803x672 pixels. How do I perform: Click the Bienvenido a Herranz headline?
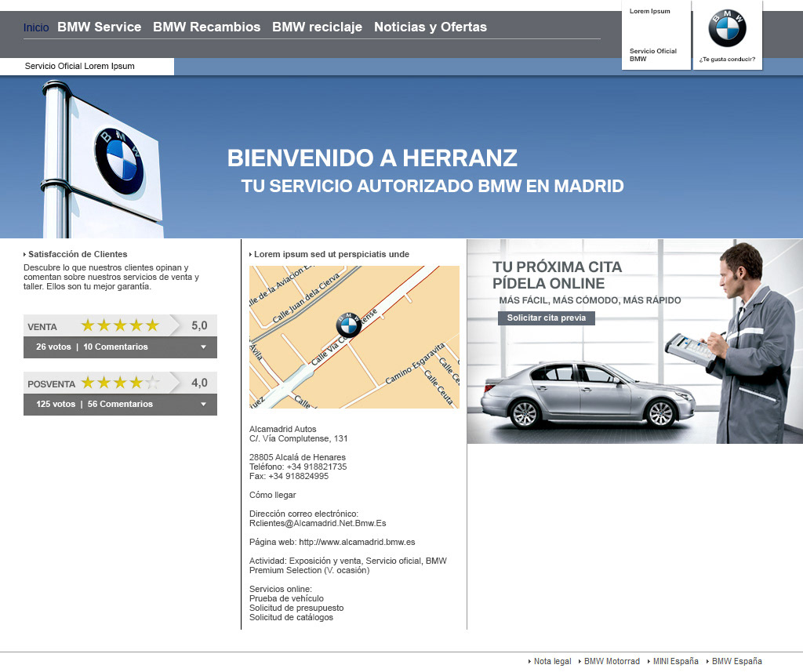pos(372,158)
